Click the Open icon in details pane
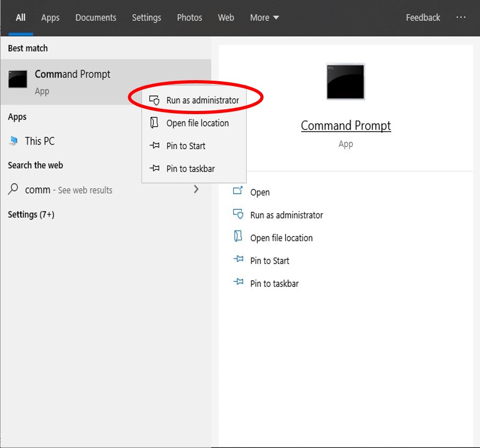 coord(238,191)
